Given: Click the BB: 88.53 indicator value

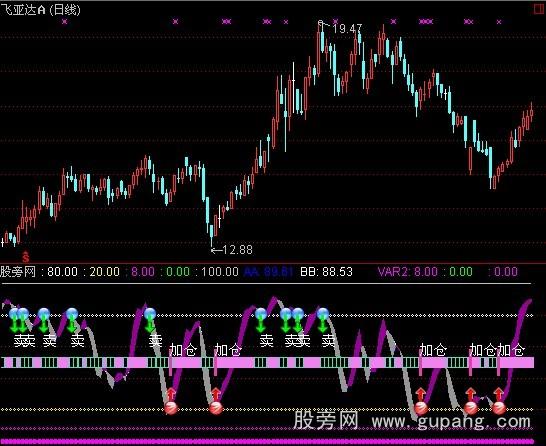Looking at the screenshot, I should [327, 272].
